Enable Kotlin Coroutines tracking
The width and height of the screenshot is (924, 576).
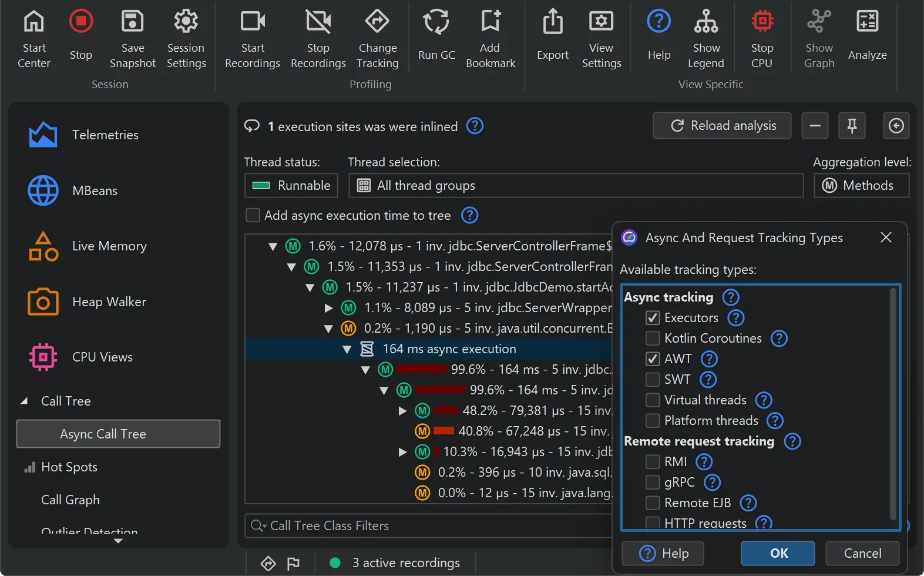(x=653, y=339)
